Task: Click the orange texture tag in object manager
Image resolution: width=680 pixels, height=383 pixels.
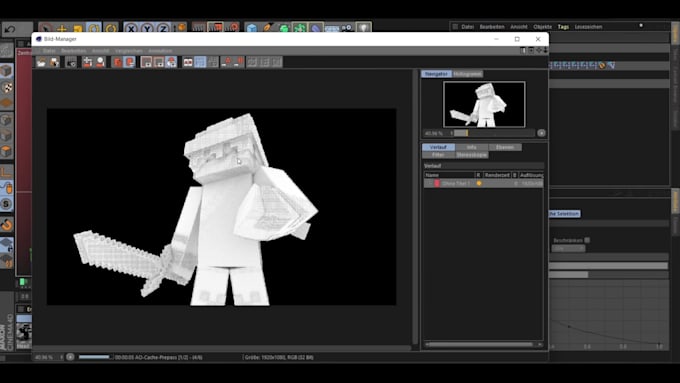Action: pos(602,65)
